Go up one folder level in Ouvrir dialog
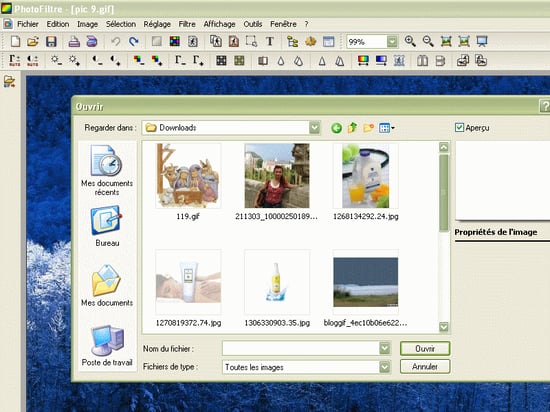 [x=353, y=128]
